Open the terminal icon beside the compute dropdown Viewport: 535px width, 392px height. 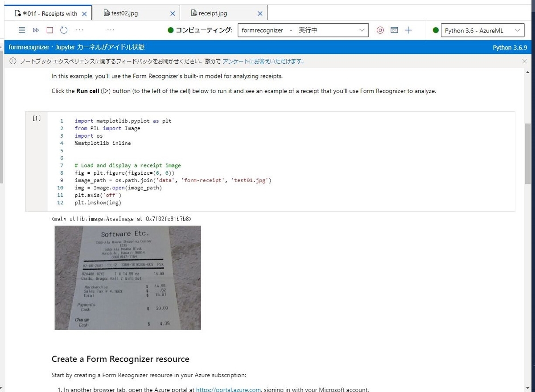tap(394, 30)
